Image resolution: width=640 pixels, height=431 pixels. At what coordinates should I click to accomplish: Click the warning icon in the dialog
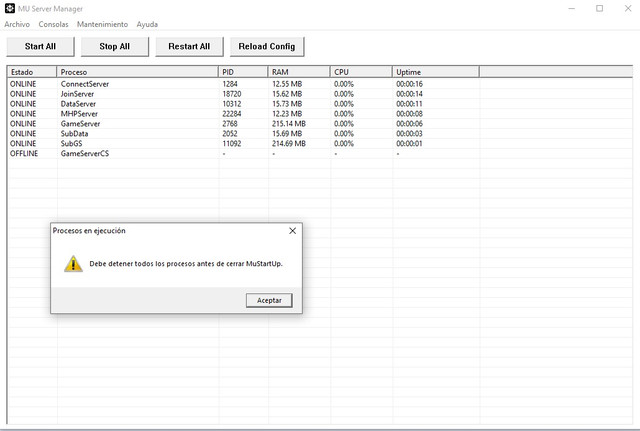pos(73,264)
